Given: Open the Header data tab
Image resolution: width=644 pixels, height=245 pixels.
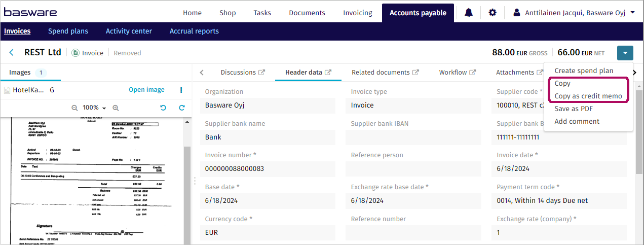Looking at the screenshot, I should (x=304, y=73).
